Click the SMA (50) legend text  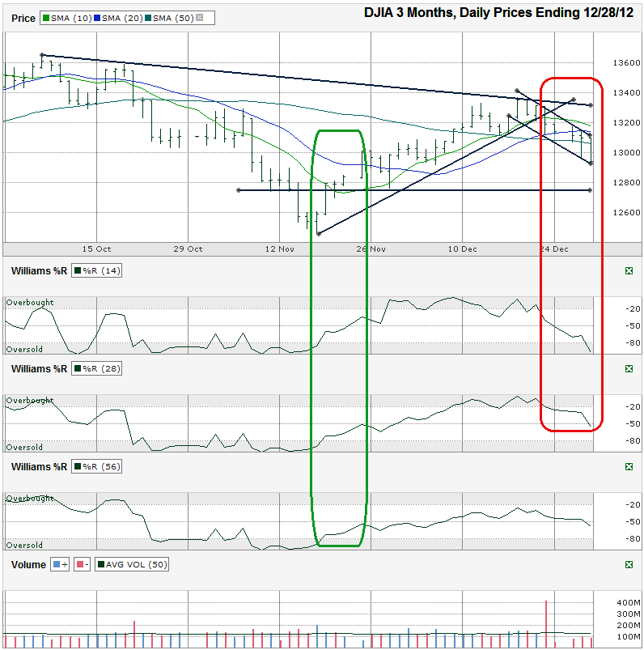click(173, 19)
